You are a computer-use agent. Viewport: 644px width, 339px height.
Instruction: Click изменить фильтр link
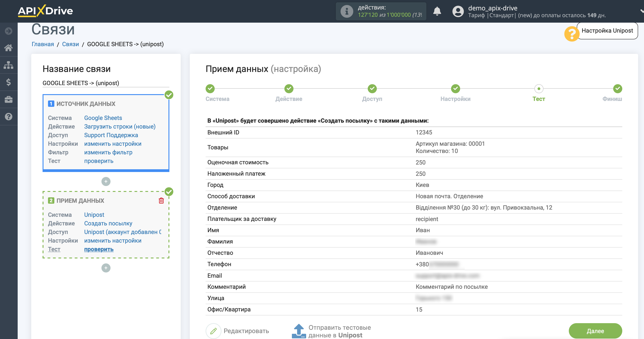click(108, 152)
